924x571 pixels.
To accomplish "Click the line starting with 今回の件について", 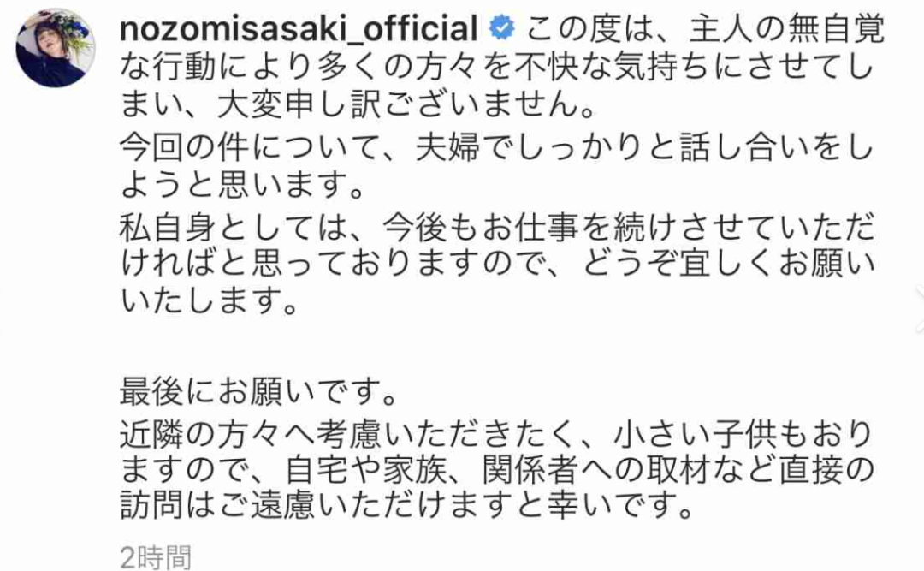I will tap(496, 149).
